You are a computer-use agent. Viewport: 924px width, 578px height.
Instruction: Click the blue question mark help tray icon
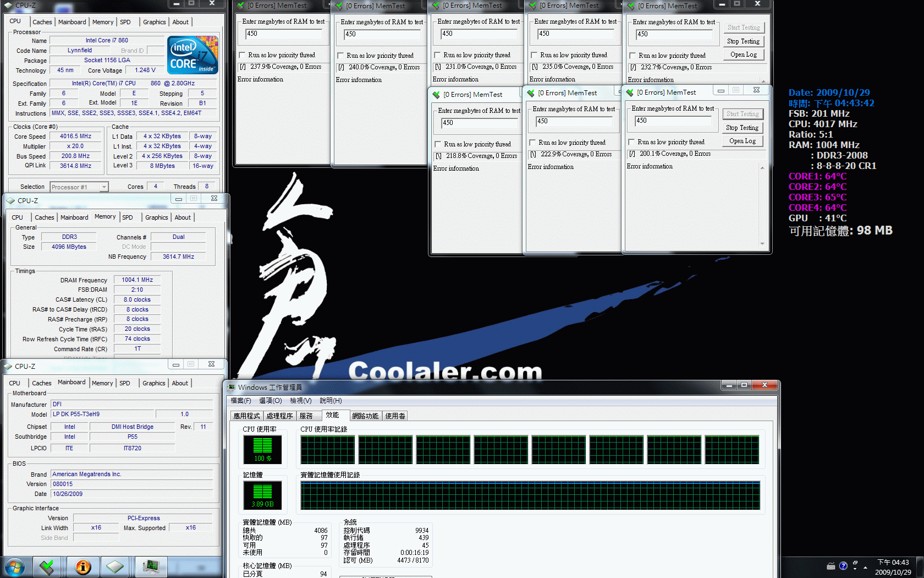843,566
